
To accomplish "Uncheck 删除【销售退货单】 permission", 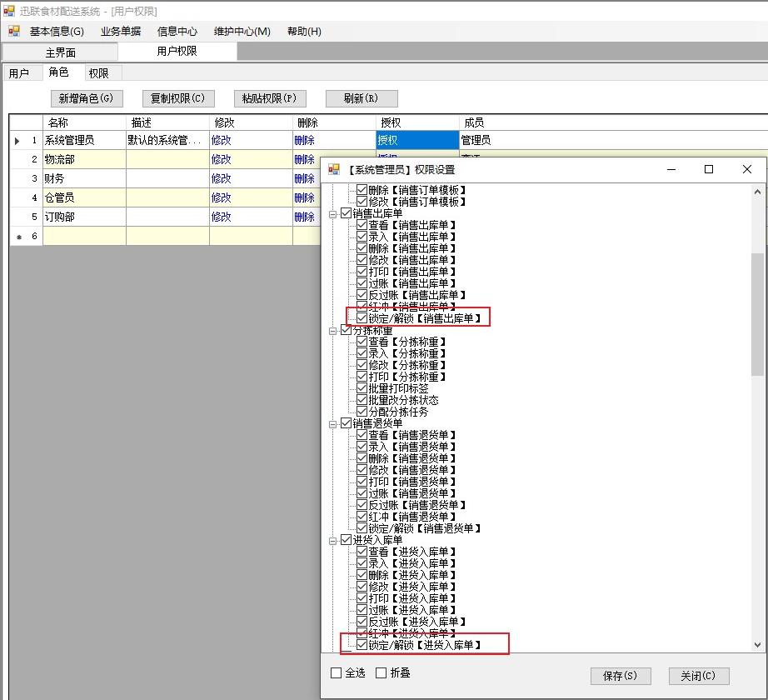I will point(362,458).
